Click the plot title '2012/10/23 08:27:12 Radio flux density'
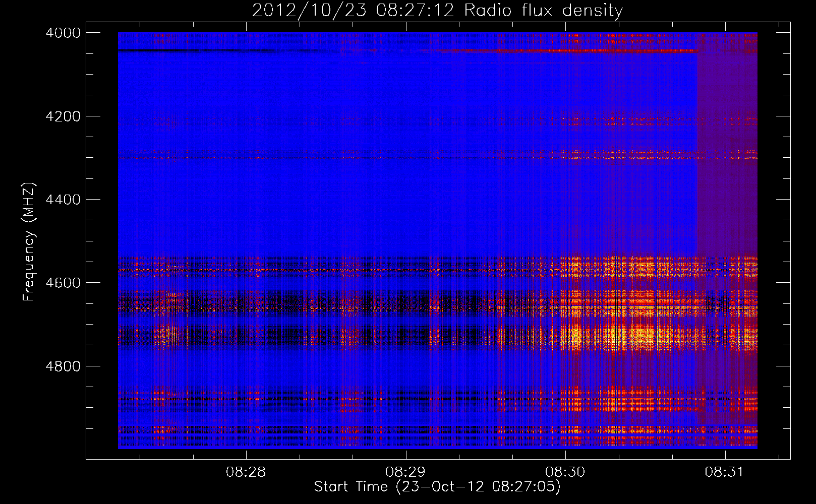This screenshot has height=504, width=816. 437,11
